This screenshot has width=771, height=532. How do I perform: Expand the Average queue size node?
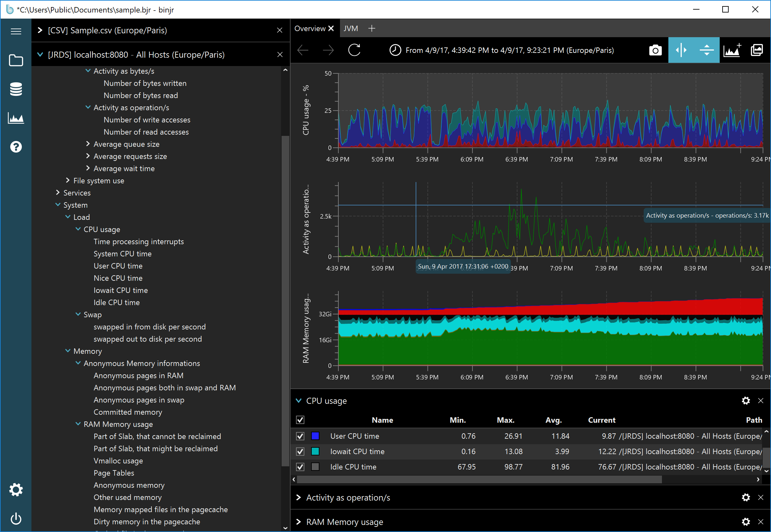[88, 144]
